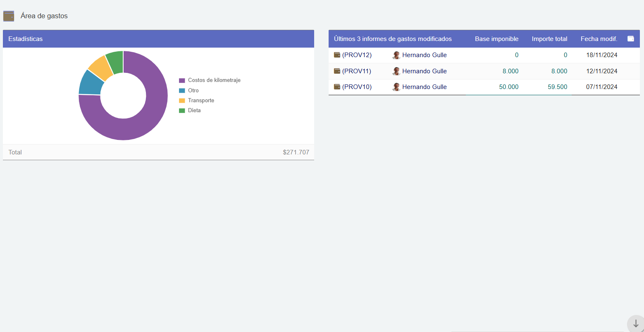
Task: Click Hernando Gulle's avatar in PROV12 row
Action: coord(396,55)
